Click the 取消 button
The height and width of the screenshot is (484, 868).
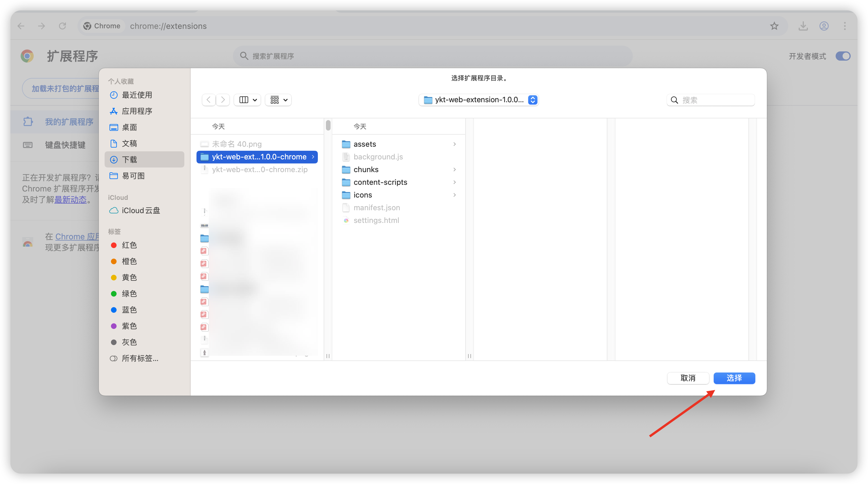pyautogui.click(x=688, y=378)
